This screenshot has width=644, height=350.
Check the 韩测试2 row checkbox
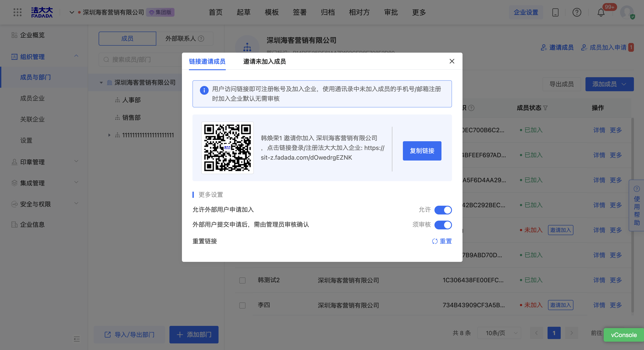242,280
